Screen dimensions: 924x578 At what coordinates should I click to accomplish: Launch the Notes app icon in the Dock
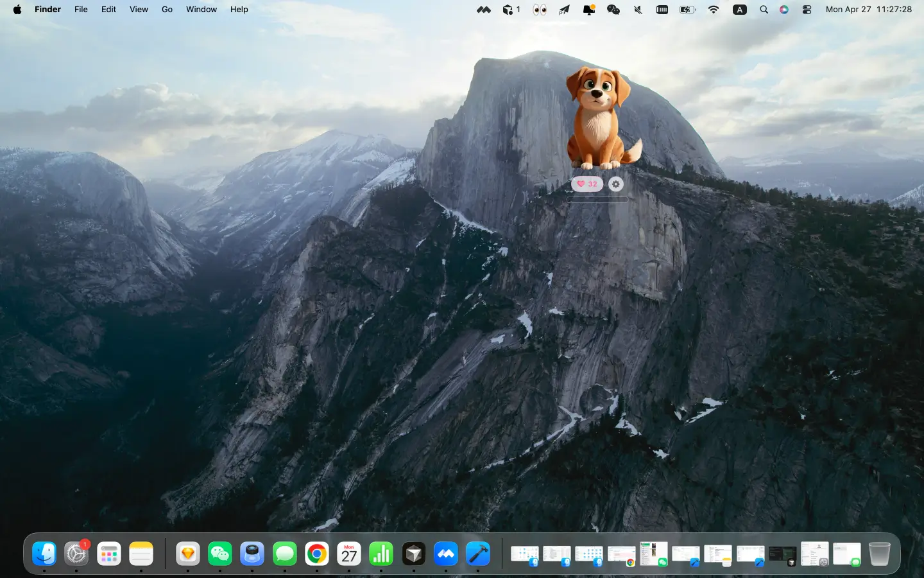(x=141, y=554)
